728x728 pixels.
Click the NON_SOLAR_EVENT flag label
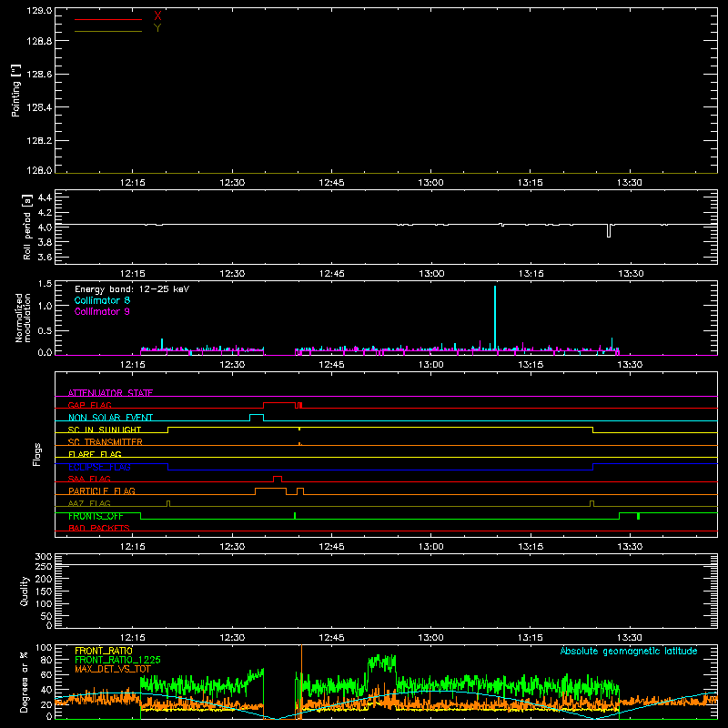(110, 418)
